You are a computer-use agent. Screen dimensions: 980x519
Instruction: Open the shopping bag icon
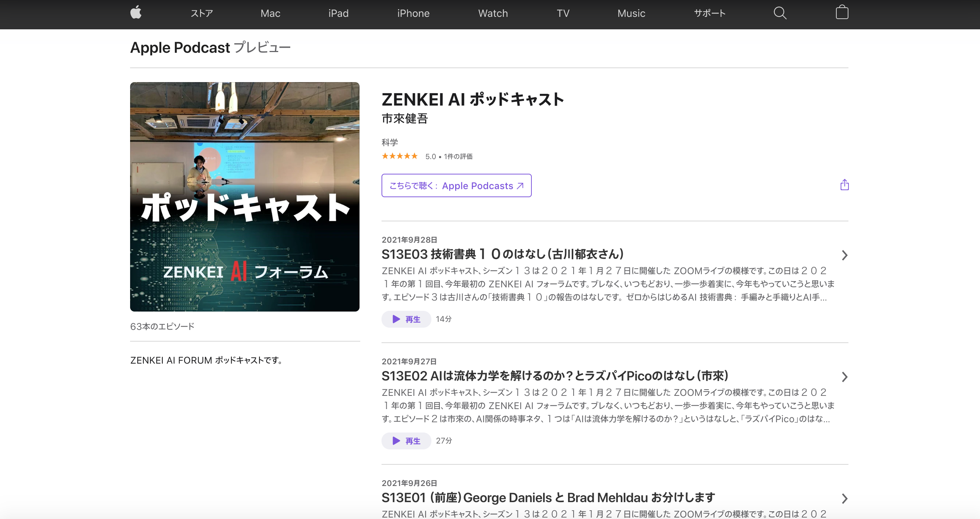click(x=842, y=12)
